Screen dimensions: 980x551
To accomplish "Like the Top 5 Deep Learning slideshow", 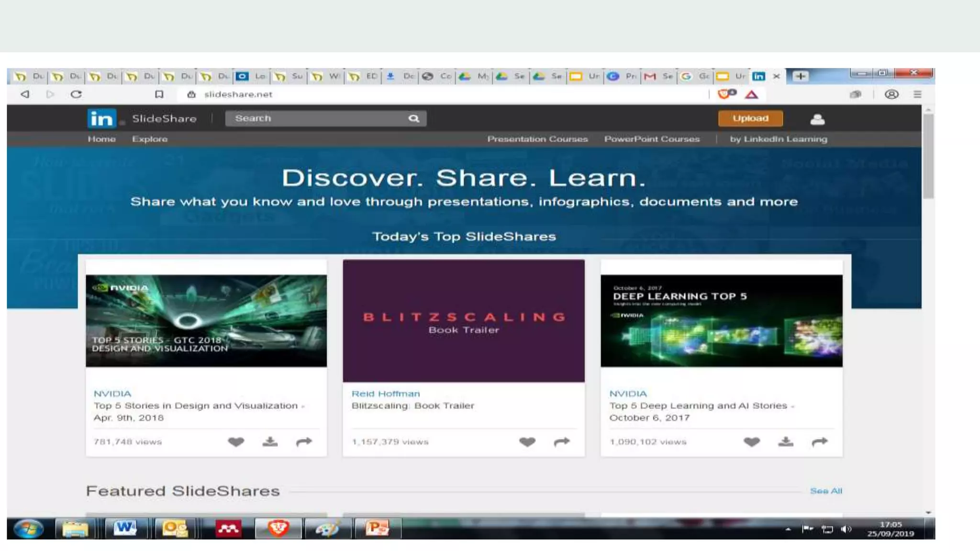I will point(751,442).
